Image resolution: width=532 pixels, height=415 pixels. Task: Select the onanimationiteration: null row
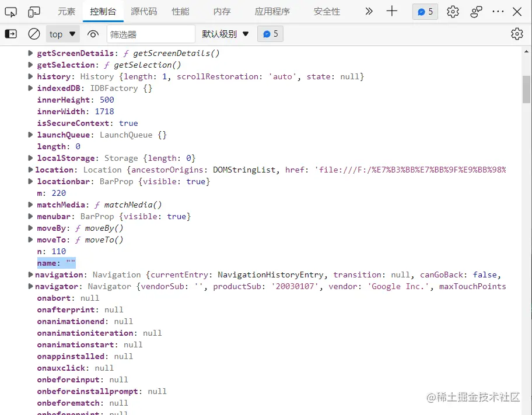(99, 333)
